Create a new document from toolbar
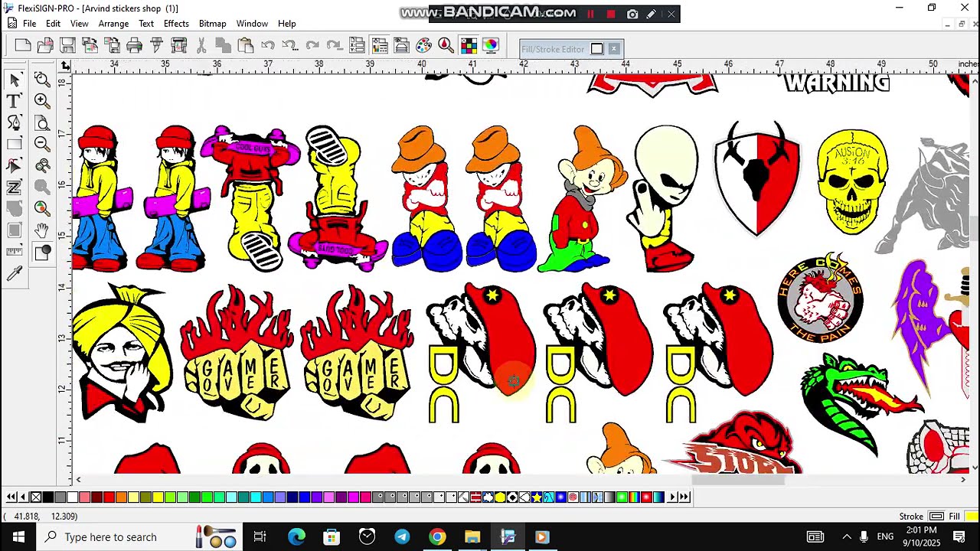 pos(23,46)
